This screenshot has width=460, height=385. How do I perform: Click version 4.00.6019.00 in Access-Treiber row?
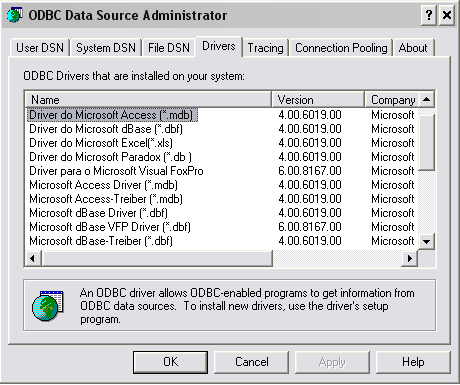(x=310, y=199)
